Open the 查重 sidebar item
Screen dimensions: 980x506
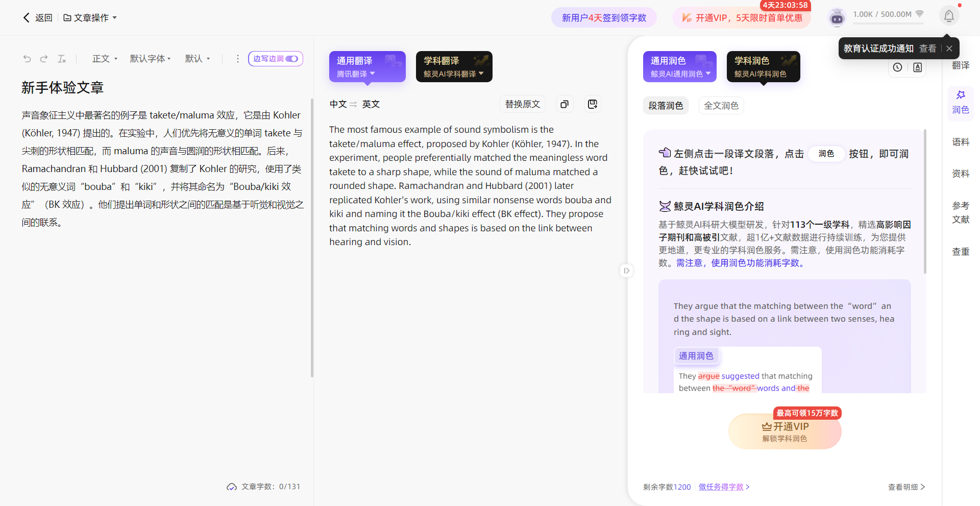point(961,252)
